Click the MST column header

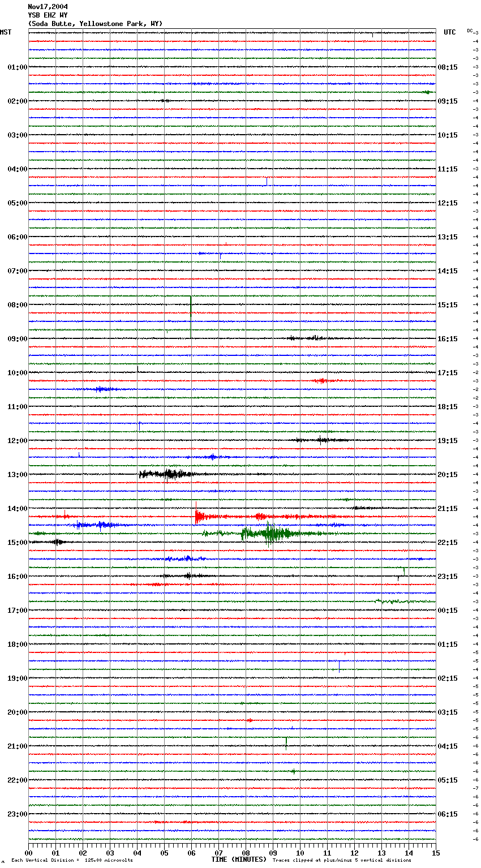coord(6,32)
